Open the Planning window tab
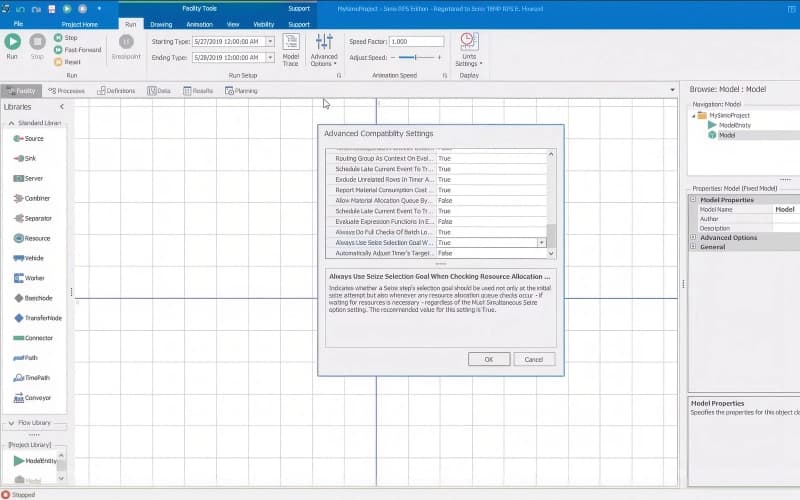This screenshot has height=500, width=800. (x=241, y=91)
